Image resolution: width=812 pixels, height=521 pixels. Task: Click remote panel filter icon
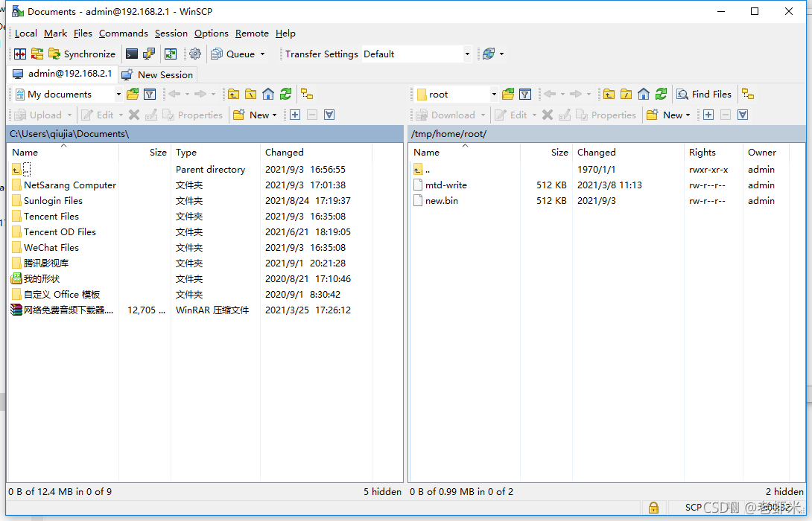point(525,95)
